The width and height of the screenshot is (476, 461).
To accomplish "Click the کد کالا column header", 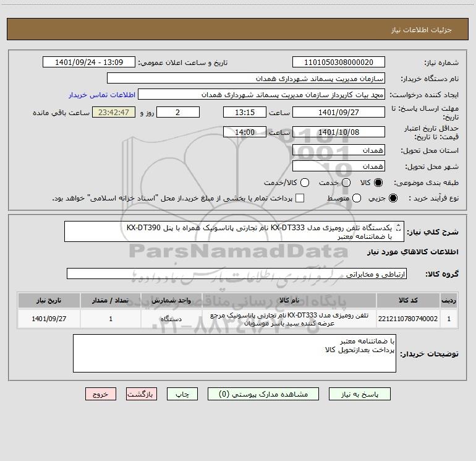I will 408,300.
